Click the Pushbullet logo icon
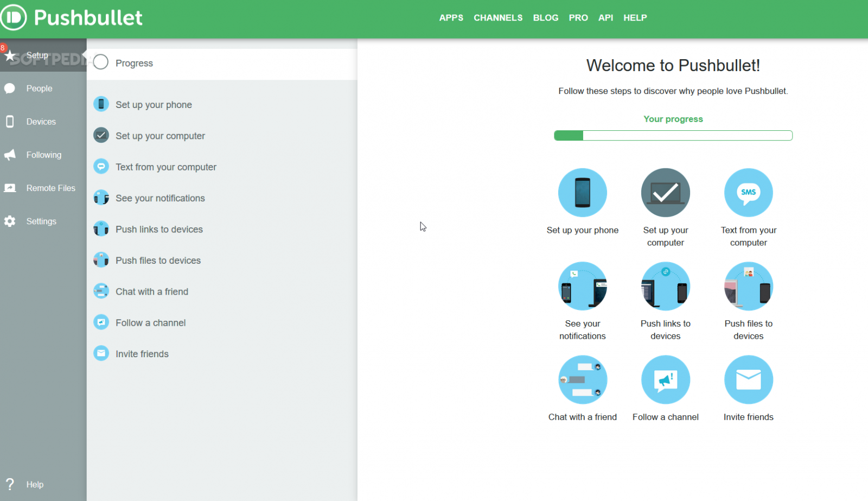 tap(14, 17)
